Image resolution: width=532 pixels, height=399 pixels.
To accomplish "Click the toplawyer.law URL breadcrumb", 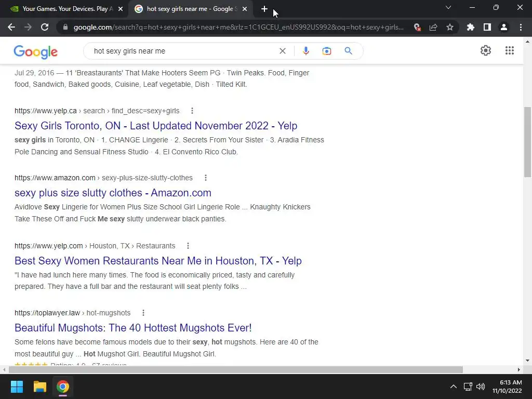I will [73, 313].
